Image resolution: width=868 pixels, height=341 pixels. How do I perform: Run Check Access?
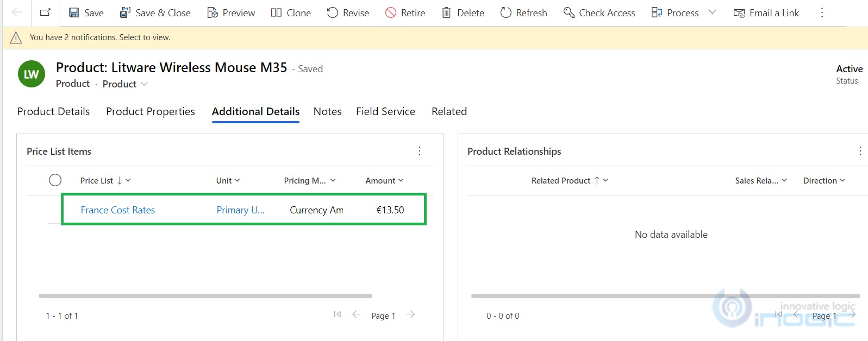(599, 12)
